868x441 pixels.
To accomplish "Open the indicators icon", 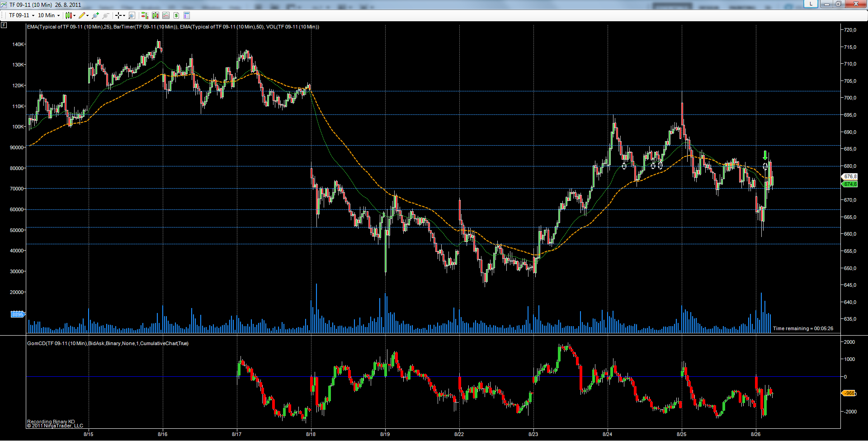I will pyautogui.click(x=166, y=15).
